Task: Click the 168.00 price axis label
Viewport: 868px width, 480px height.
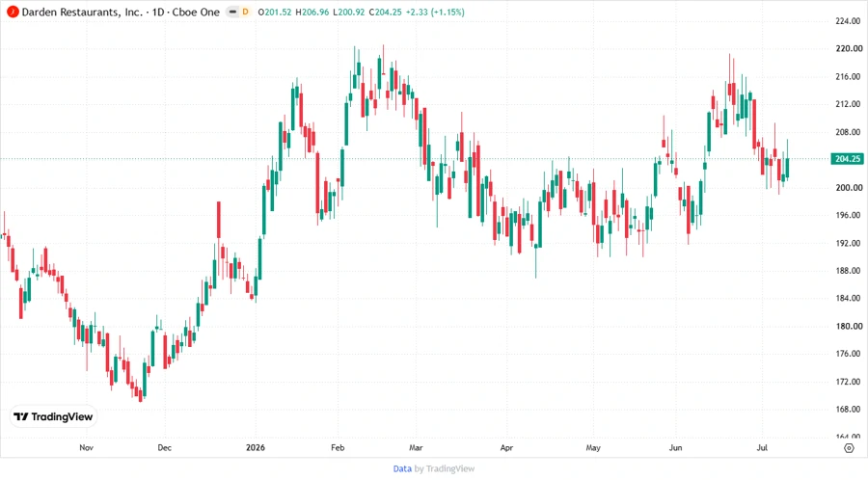Action: pos(848,410)
